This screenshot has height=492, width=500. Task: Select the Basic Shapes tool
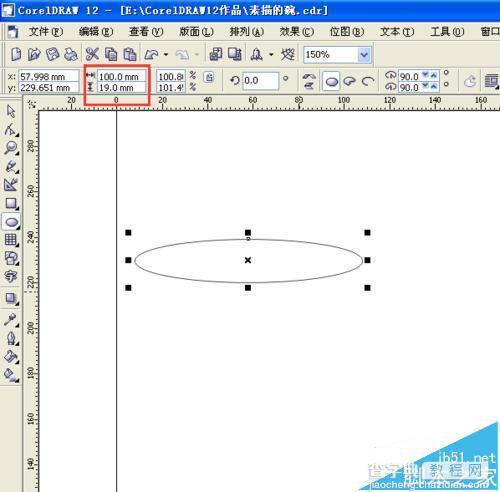[x=11, y=258]
